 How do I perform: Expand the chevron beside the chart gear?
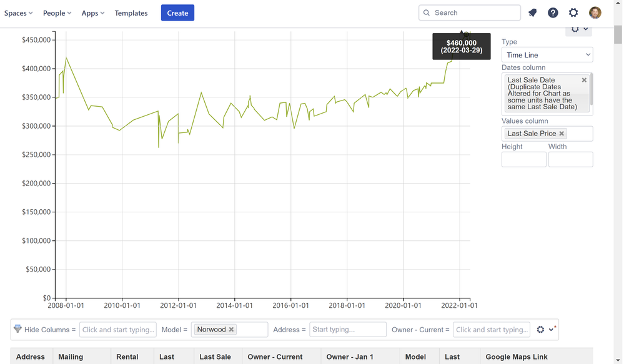[x=585, y=29]
